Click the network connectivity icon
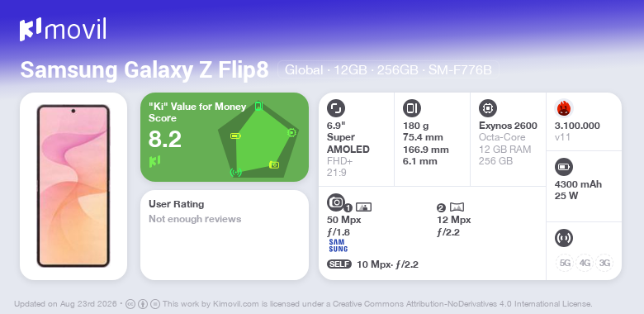Image resolution: width=644 pixels, height=314 pixels. (x=563, y=238)
